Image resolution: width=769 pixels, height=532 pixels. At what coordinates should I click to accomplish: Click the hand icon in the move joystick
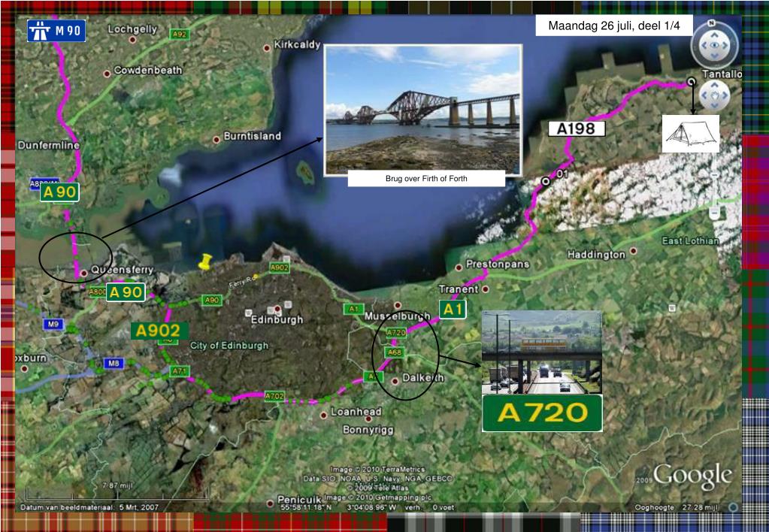(715, 95)
